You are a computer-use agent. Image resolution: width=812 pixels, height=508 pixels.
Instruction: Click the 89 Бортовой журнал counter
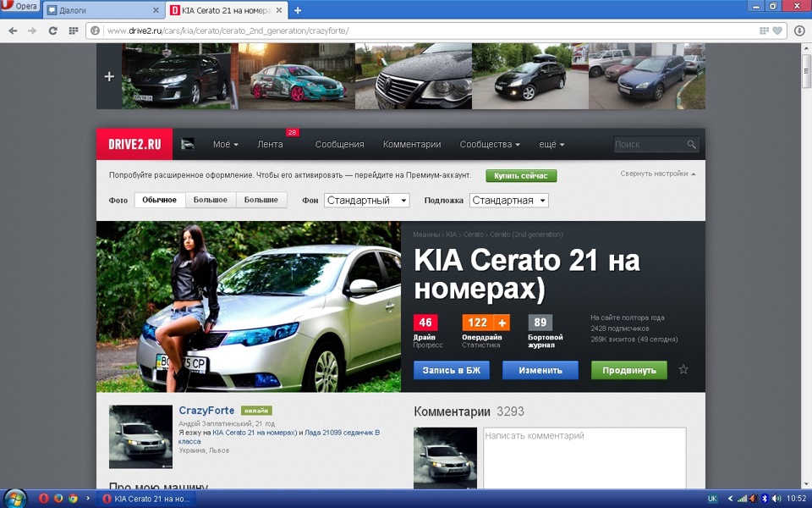click(x=540, y=323)
